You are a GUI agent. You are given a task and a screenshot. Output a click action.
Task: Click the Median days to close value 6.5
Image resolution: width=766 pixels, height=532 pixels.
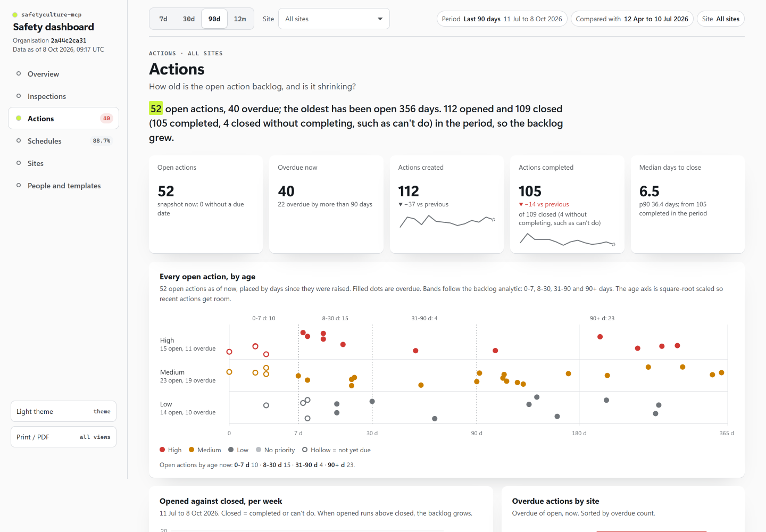click(649, 191)
